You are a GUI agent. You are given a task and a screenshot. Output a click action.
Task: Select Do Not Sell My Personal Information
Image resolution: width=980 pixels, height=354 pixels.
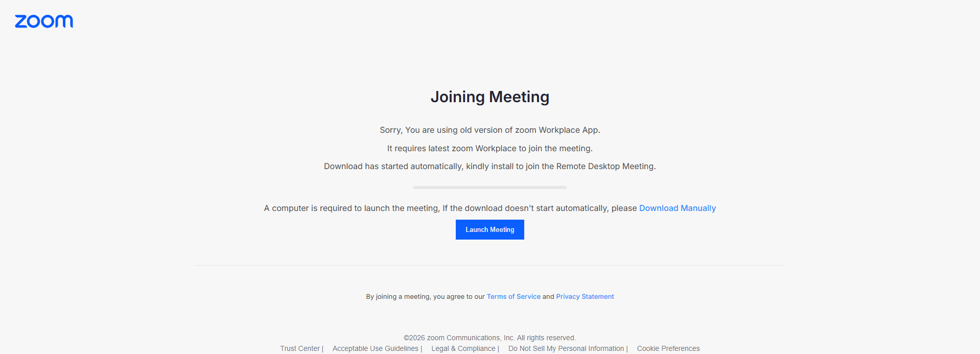[566, 348]
